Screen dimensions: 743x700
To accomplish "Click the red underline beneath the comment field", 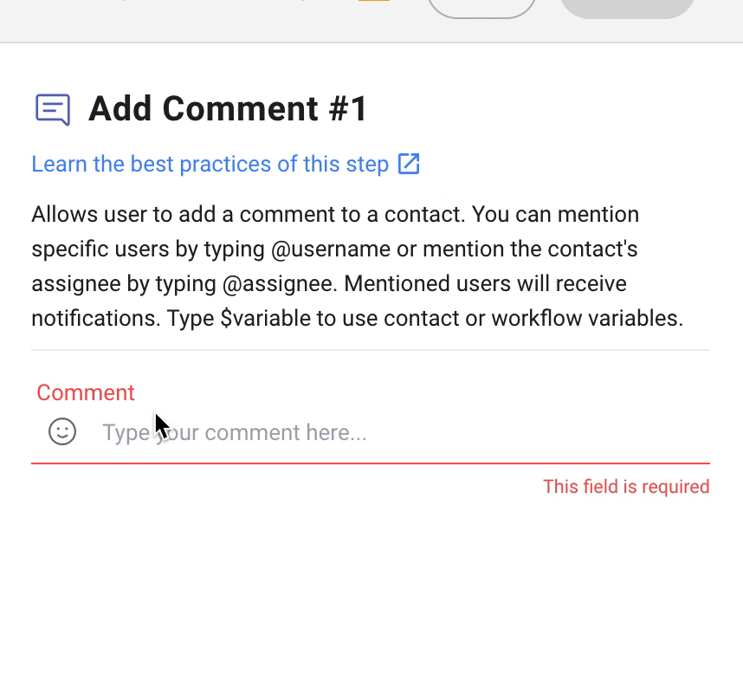I will pyautogui.click(x=371, y=463).
